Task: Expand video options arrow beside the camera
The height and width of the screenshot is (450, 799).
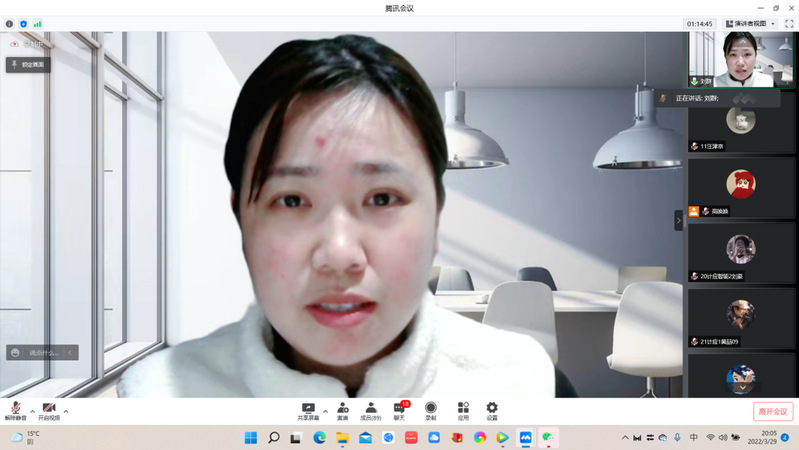Action: (x=66, y=411)
